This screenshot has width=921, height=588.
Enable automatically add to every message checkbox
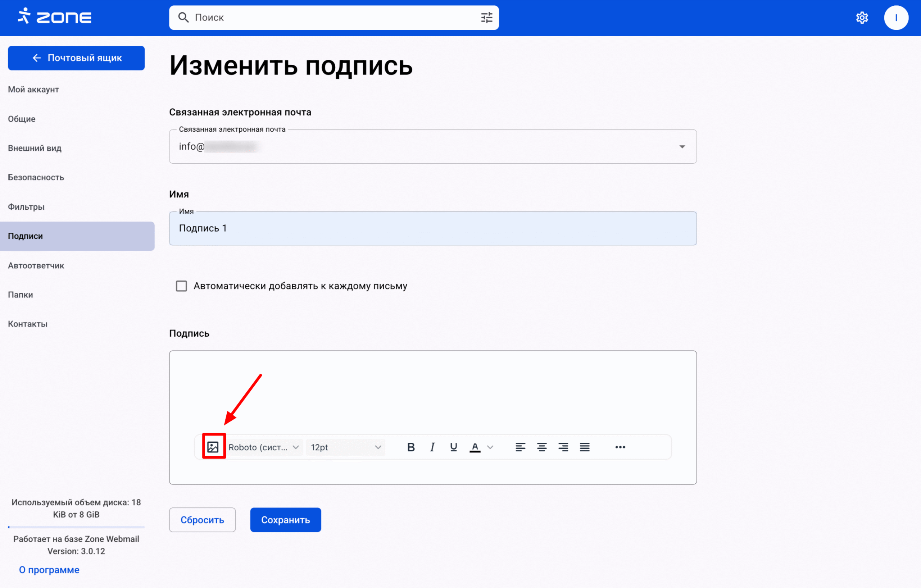(181, 286)
